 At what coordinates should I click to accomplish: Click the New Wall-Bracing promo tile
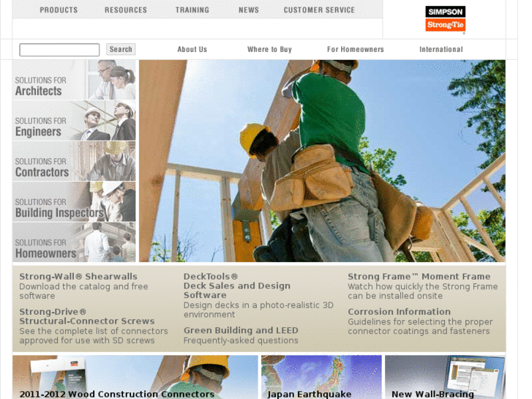pyautogui.click(x=445, y=377)
